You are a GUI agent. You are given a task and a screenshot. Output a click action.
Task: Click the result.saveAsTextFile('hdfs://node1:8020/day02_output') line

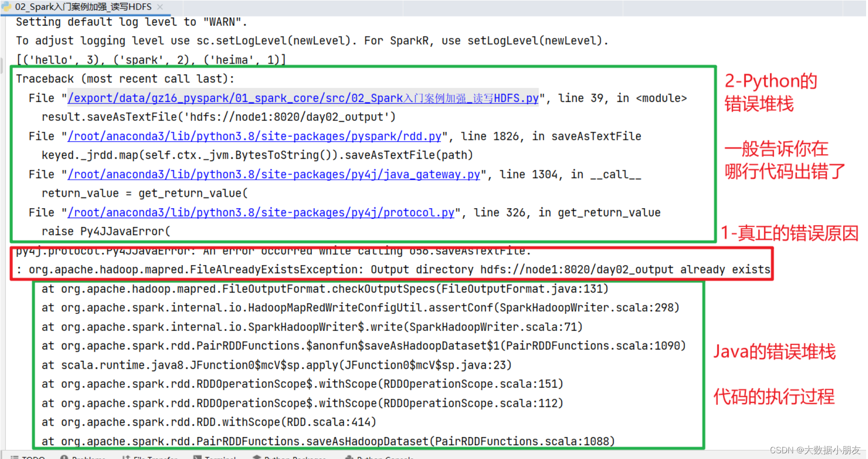pyautogui.click(x=219, y=117)
